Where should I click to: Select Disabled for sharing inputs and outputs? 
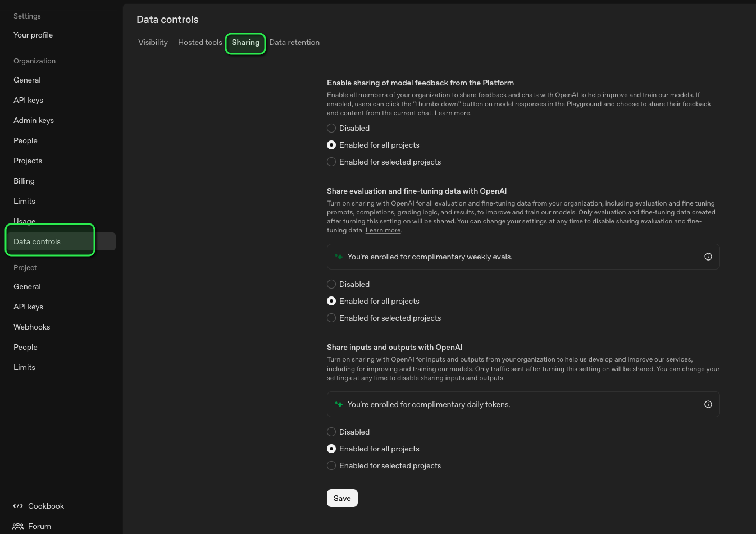[x=331, y=432]
